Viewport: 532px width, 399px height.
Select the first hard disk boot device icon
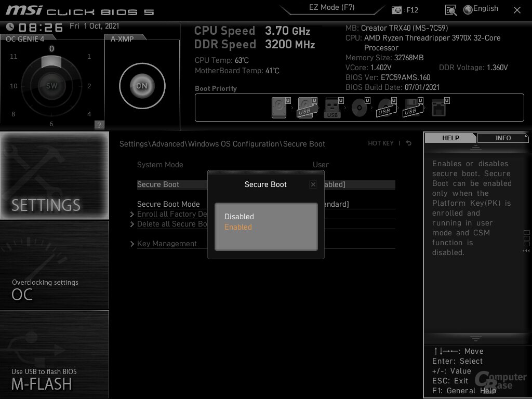[281, 108]
